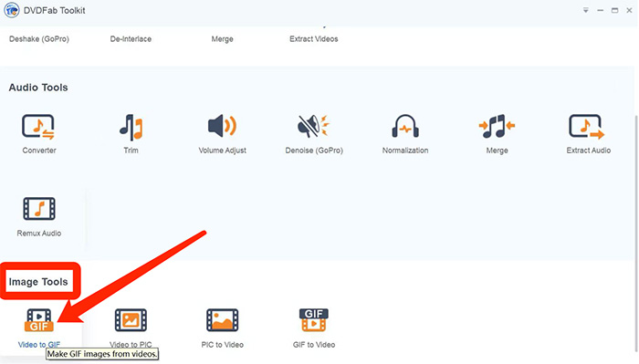Click the Extract Videos label
Image resolution: width=639 pixels, height=364 pixels.
(314, 39)
